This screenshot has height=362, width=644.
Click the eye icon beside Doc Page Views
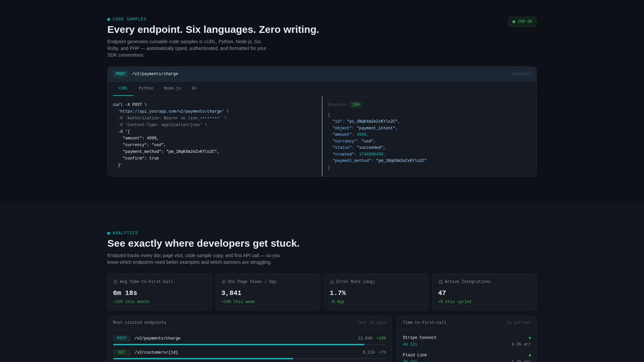click(x=224, y=282)
